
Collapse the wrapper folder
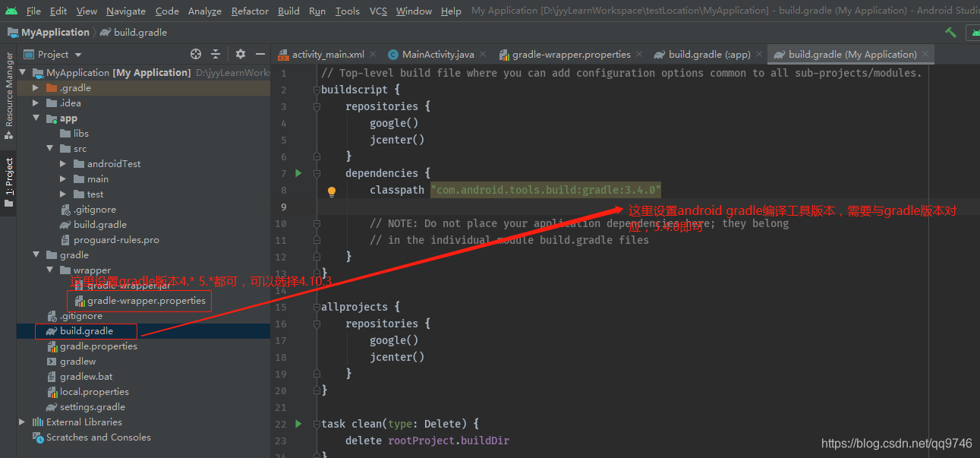pyautogui.click(x=49, y=270)
